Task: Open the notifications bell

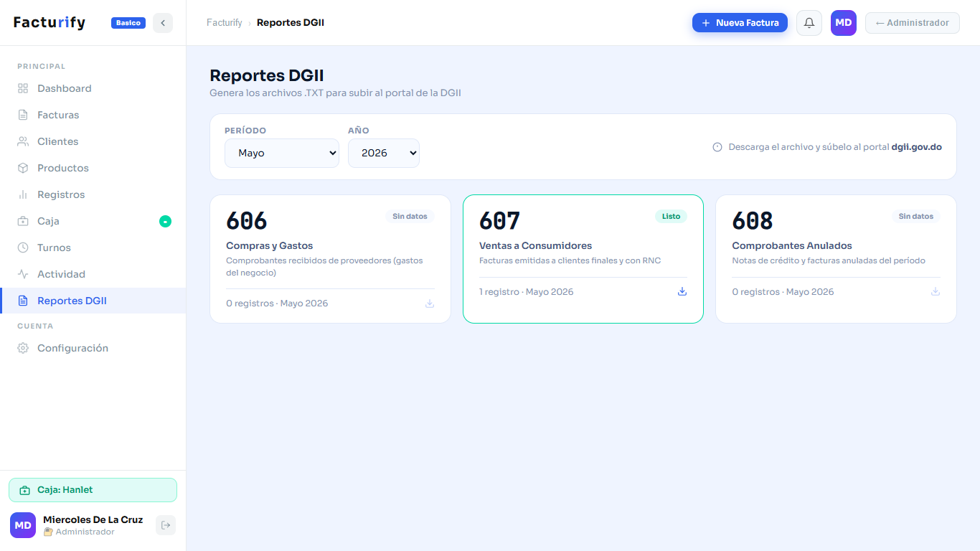Action: 809,23
